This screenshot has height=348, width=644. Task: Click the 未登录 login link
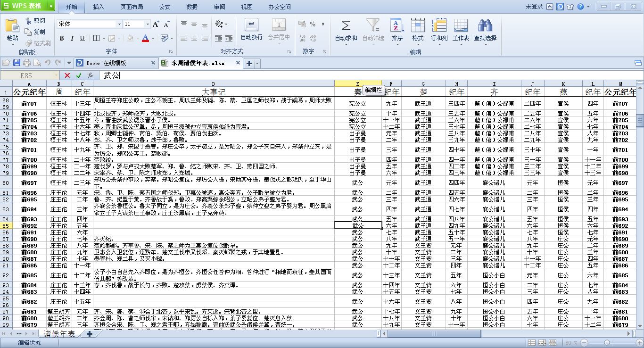534,7
